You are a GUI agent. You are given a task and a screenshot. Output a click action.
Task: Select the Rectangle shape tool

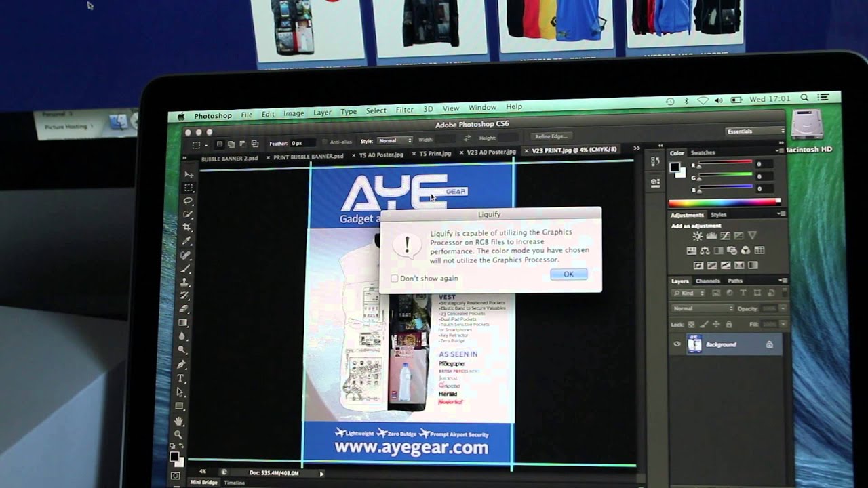tap(179, 406)
